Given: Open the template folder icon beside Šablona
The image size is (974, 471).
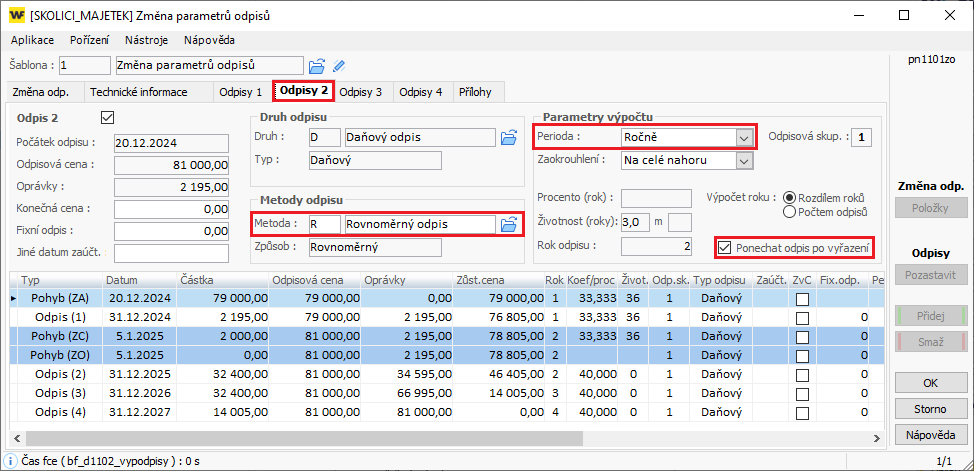Looking at the screenshot, I should click(x=317, y=66).
